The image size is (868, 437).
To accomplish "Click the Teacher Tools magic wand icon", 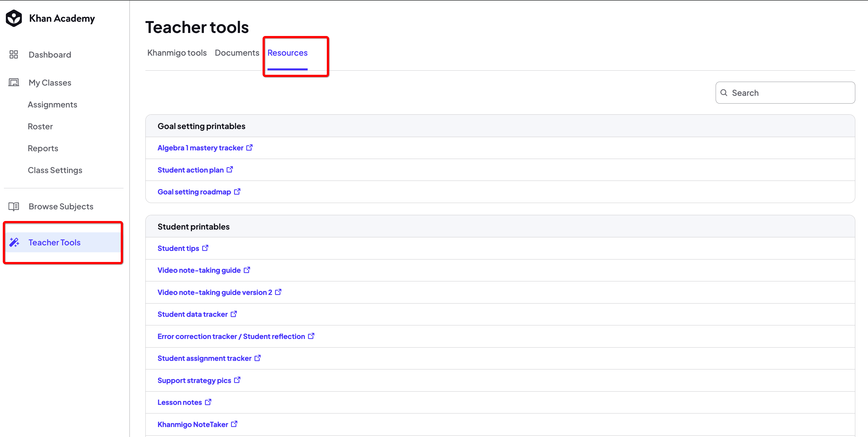I will click(x=14, y=242).
